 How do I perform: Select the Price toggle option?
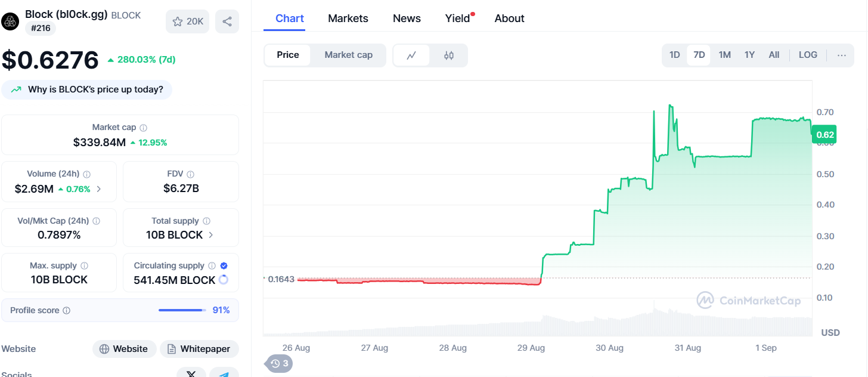(288, 55)
